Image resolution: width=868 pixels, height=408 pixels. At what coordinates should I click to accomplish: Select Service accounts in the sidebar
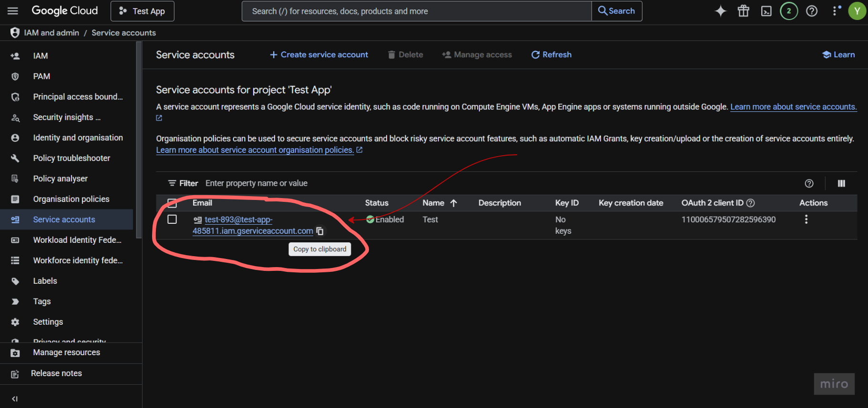pyautogui.click(x=67, y=219)
